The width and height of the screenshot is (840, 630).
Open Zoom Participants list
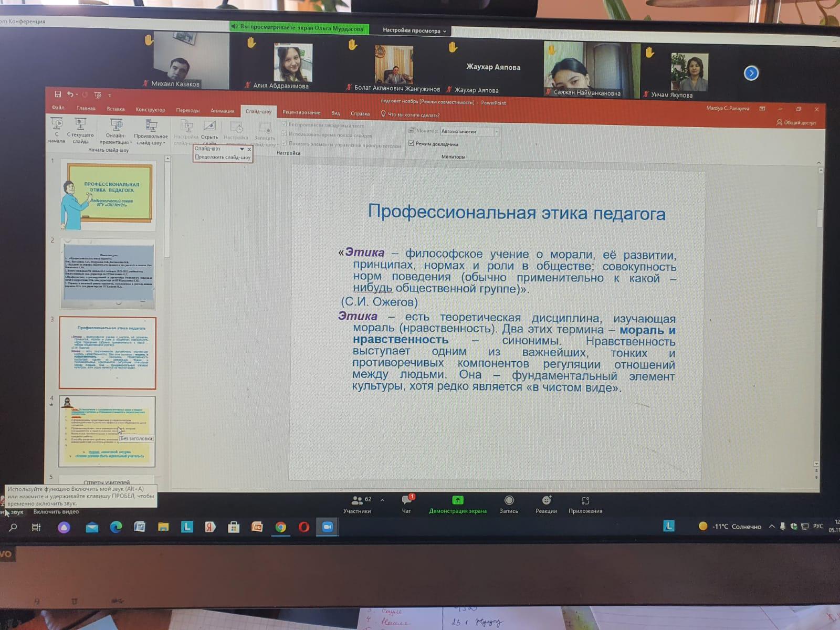point(358,503)
